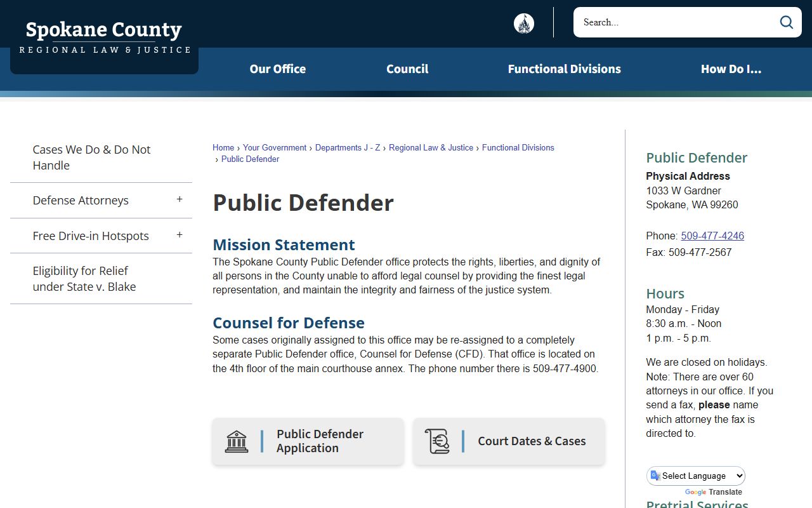Screen dimensions: 812x508
Task: Open Defense Attorneys sidebar link
Action: (x=81, y=200)
